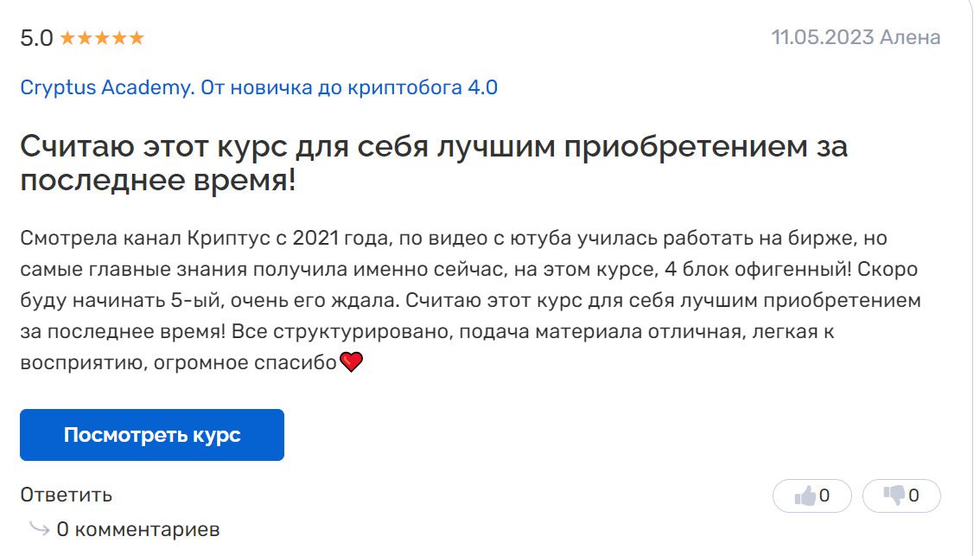Click Ответить to reply to review
Screen dimensions: 980x556
click(66, 495)
